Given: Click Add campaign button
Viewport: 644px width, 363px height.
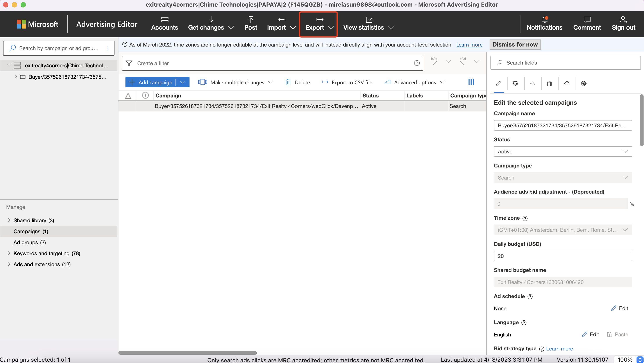Looking at the screenshot, I should (150, 82).
